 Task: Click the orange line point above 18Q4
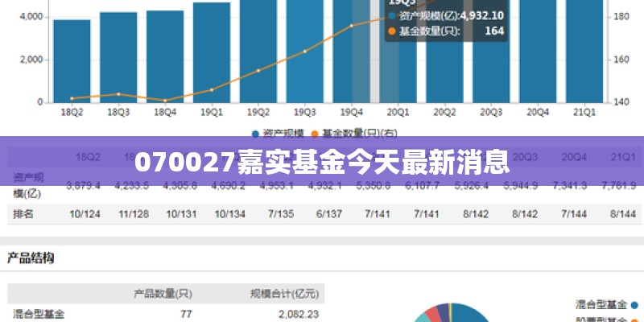point(165,100)
